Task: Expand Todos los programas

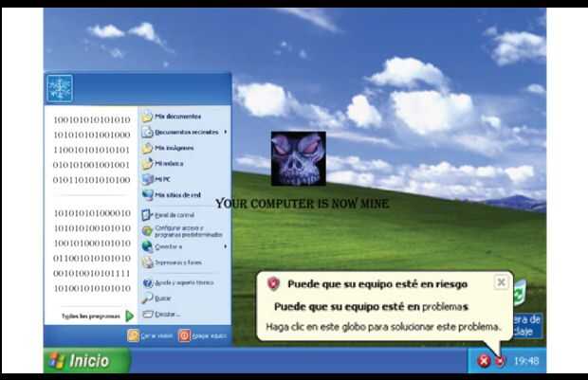Action: pyautogui.click(x=98, y=316)
